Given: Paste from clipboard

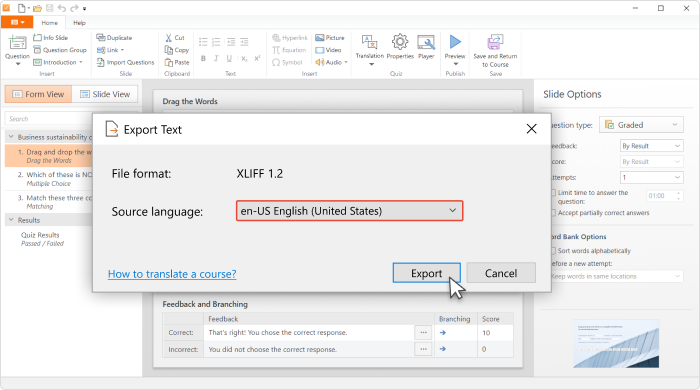Looking at the screenshot, I should click(177, 62).
